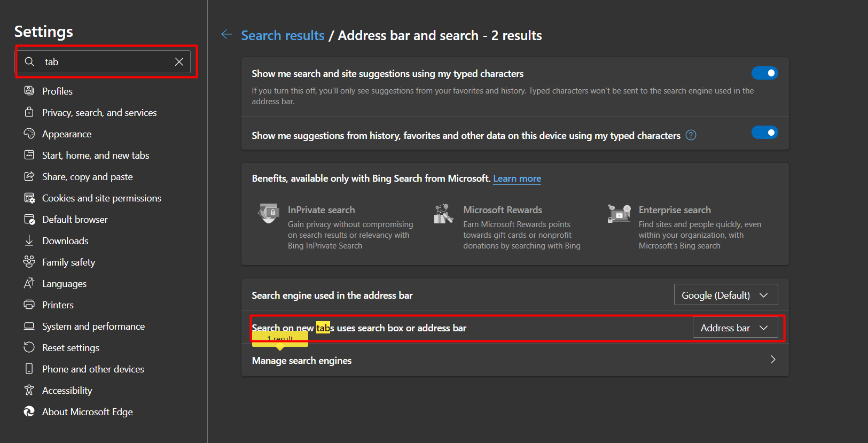Open the Address bar dropdown
Screen dimensions: 868x443
point(735,328)
